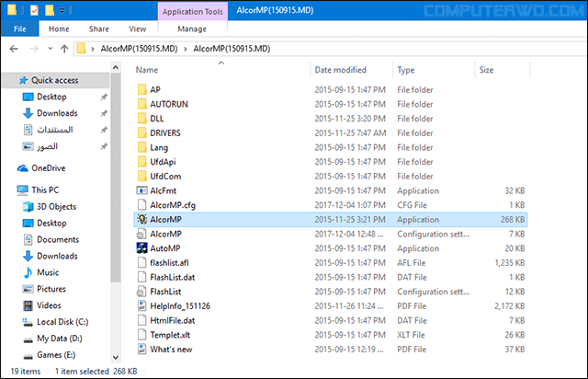This screenshot has width=588, height=379.
Task: Expand the chevron before first breadcrumb segment
Action: pos(92,49)
